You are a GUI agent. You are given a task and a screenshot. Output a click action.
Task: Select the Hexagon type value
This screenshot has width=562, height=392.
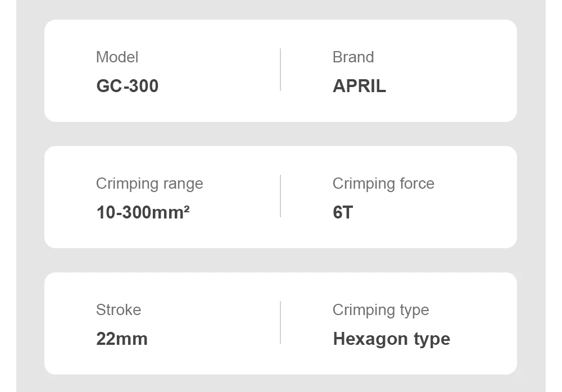(391, 339)
